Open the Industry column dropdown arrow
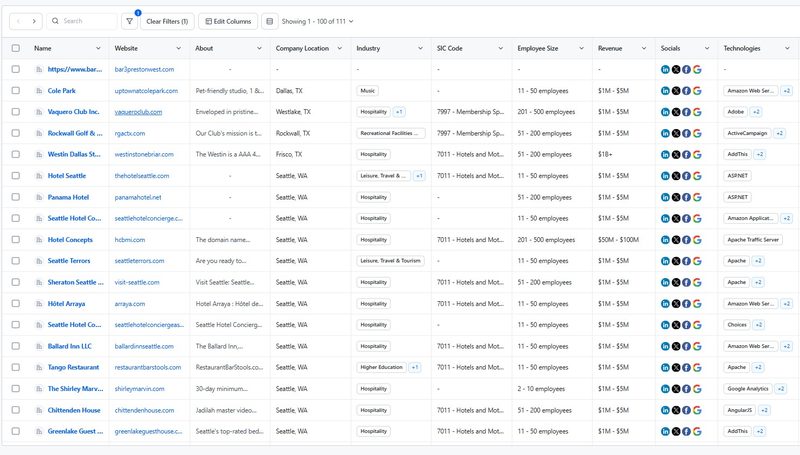The image size is (800, 455). pos(420,48)
